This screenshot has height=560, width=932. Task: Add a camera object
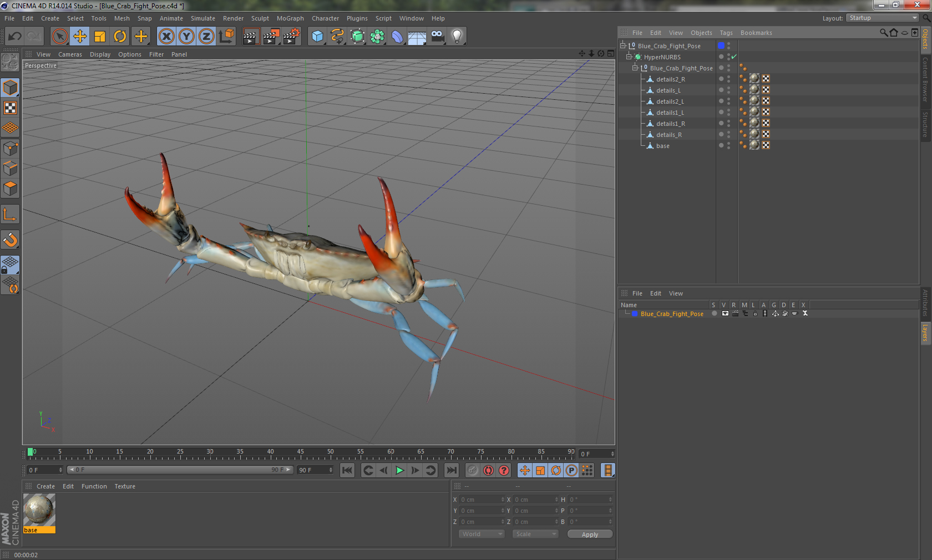point(437,37)
